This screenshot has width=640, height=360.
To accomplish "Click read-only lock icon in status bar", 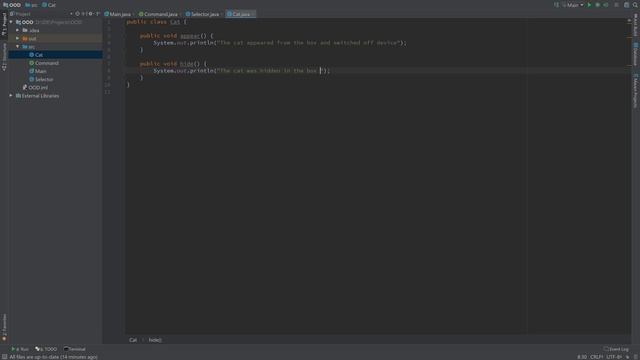I will [x=628, y=357].
